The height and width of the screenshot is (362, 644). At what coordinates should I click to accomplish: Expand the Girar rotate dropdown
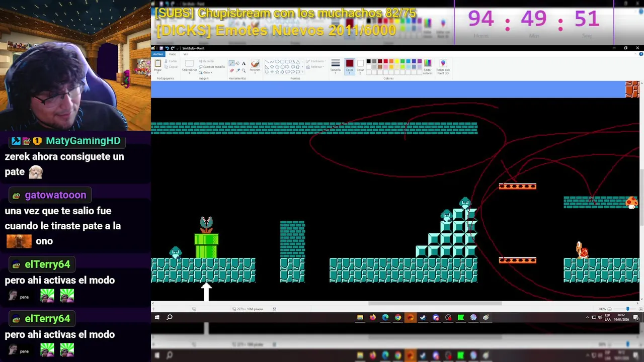206,72
